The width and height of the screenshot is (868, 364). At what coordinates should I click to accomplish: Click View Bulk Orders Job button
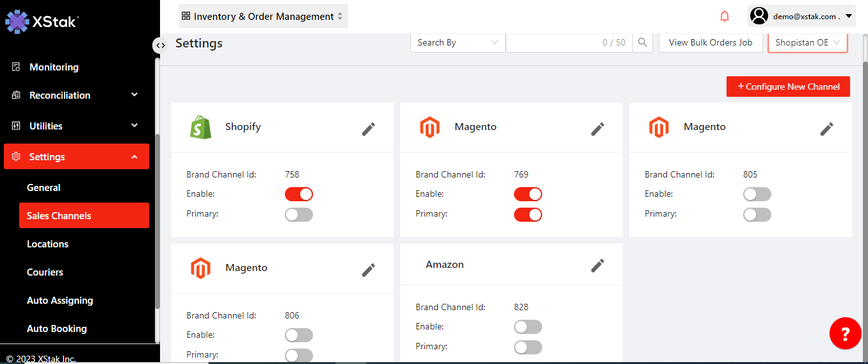pyautogui.click(x=710, y=43)
